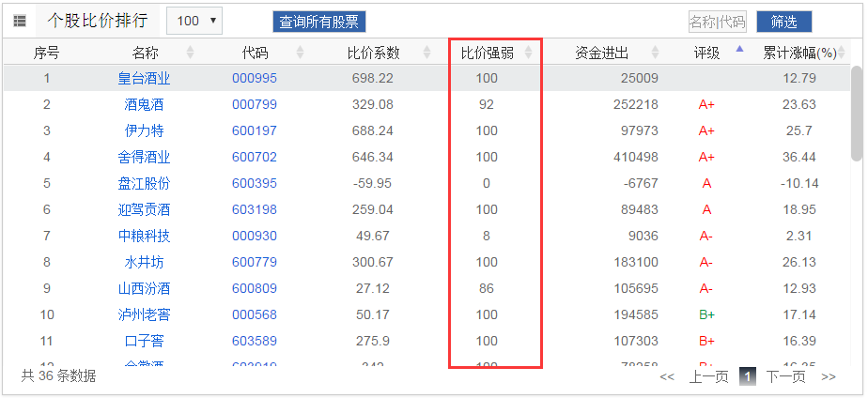This screenshot has height=398, width=868.
Task: Click stock code 600779
Action: click(255, 262)
